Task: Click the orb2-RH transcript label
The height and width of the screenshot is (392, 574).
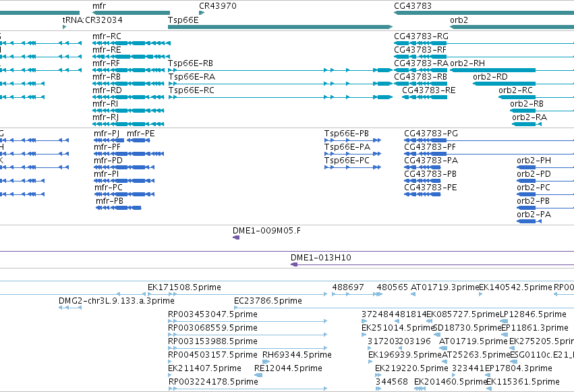Action: [467, 63]
